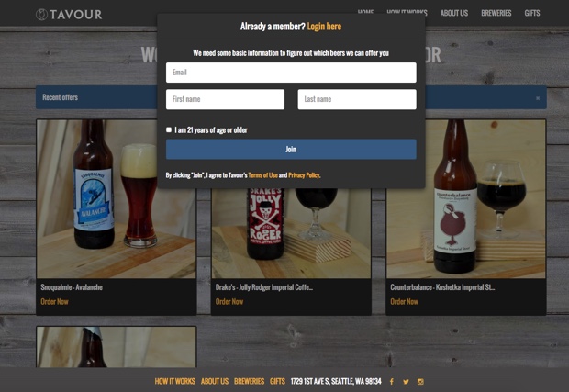Open the Instagram icon in footer
This screenshot has height=392, width=569.
(420, 382)
